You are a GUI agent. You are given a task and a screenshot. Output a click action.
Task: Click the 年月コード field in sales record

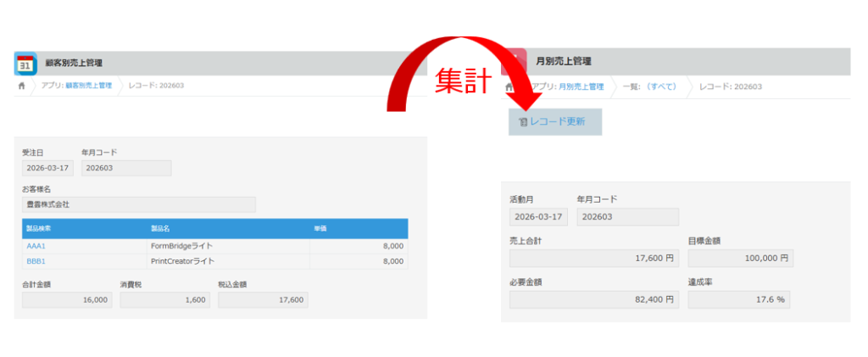click(x=126, y=168)
